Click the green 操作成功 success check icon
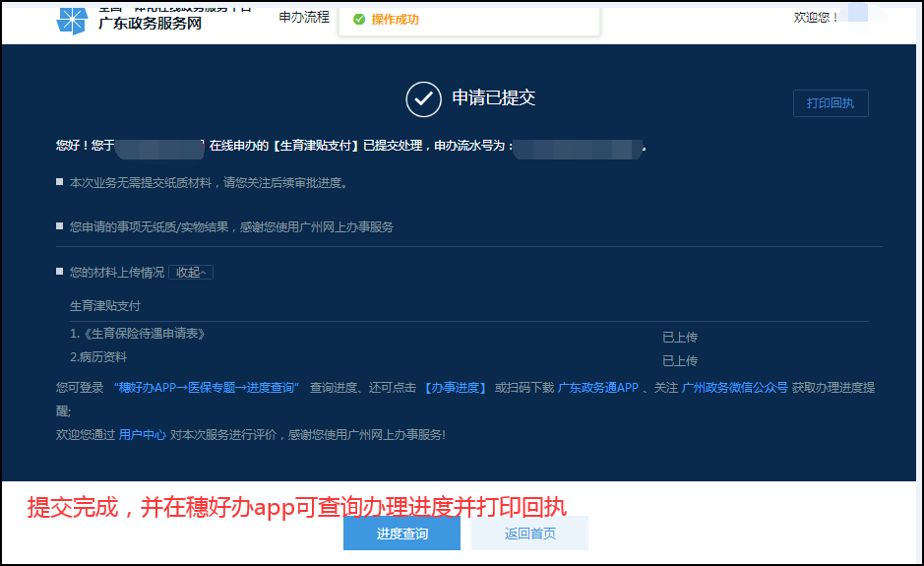924x566 pixels. click(359, 20)
